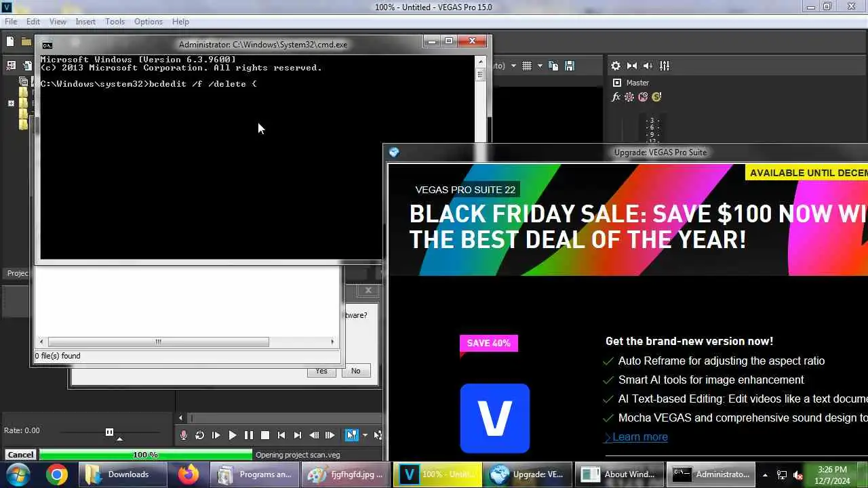Screen dimensions: 868x488
Task: Open the edit tool dropdown arrow
Action: coord(365,435)
